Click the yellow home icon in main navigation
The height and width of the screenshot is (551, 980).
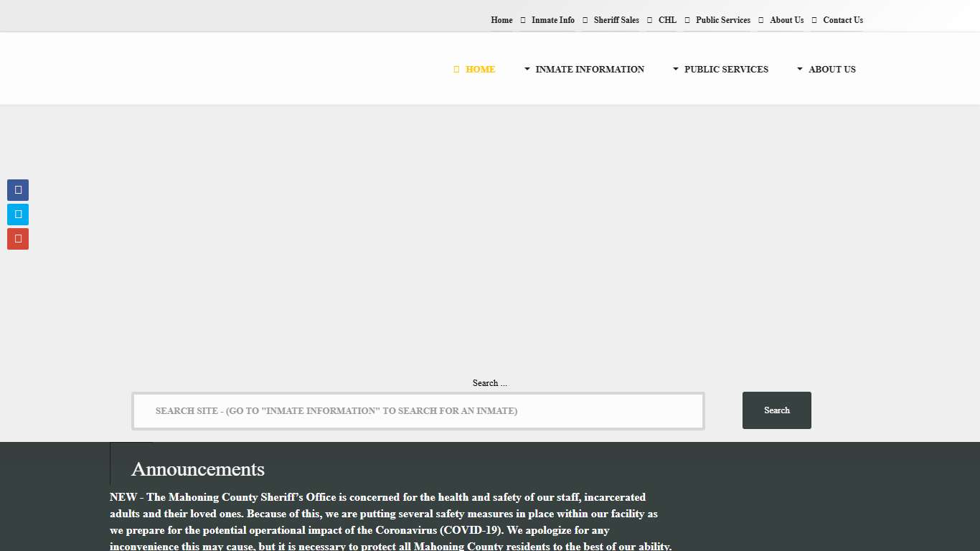click(x=456, y=70)
